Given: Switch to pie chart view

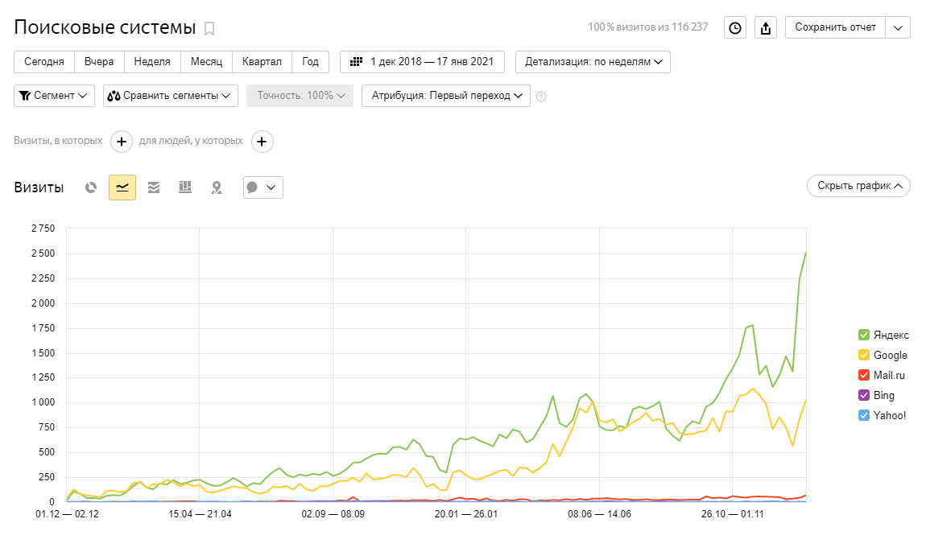Looking at the screenshot, I should 92,187.
